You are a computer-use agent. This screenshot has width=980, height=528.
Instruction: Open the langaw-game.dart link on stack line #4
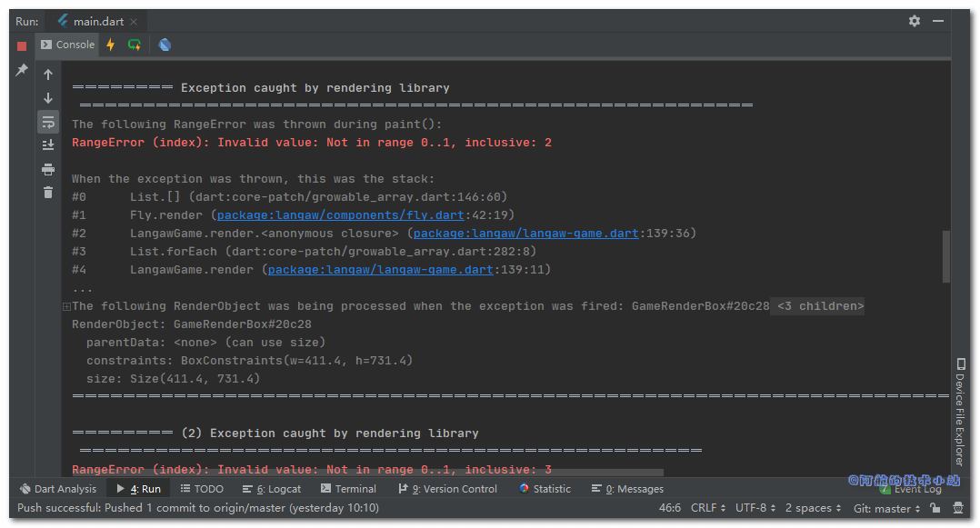(x=380, y=270)
